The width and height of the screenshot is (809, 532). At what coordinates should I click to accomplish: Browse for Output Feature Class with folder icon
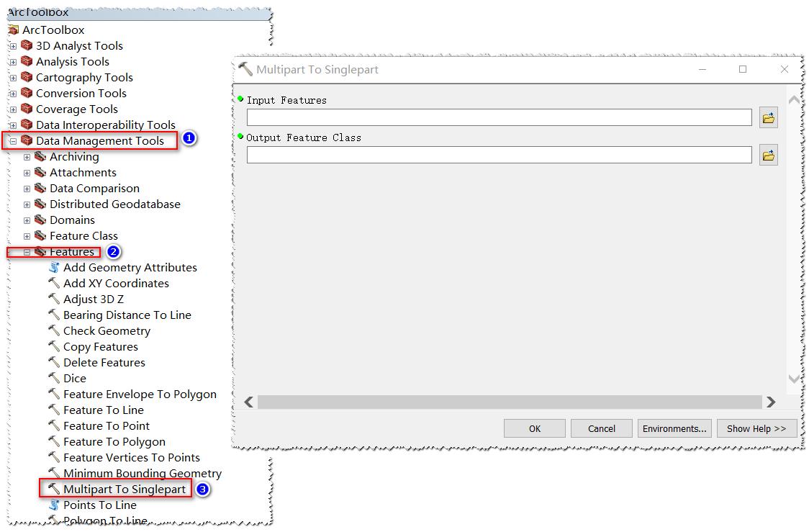click(x=768, y=155)
